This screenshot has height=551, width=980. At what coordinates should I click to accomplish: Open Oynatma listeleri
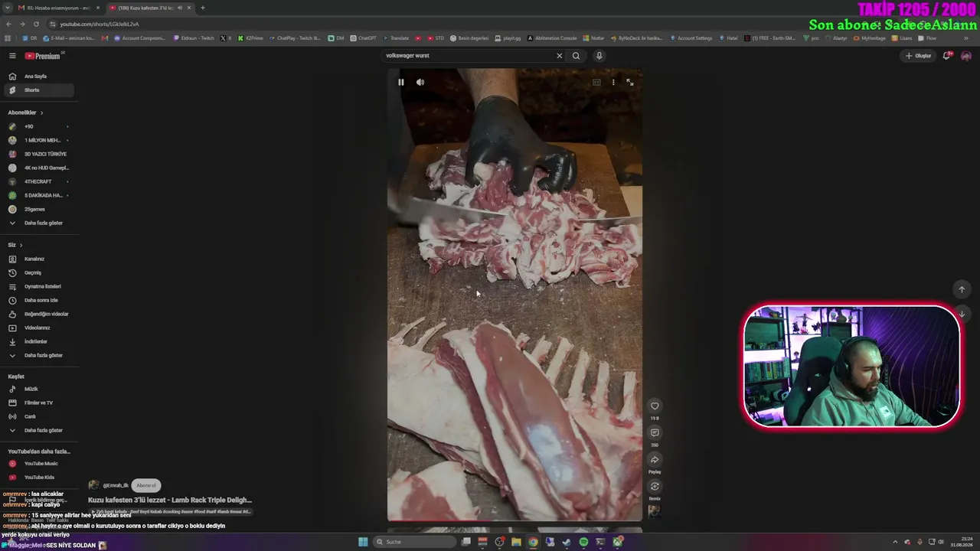click(x=38, y=286)
